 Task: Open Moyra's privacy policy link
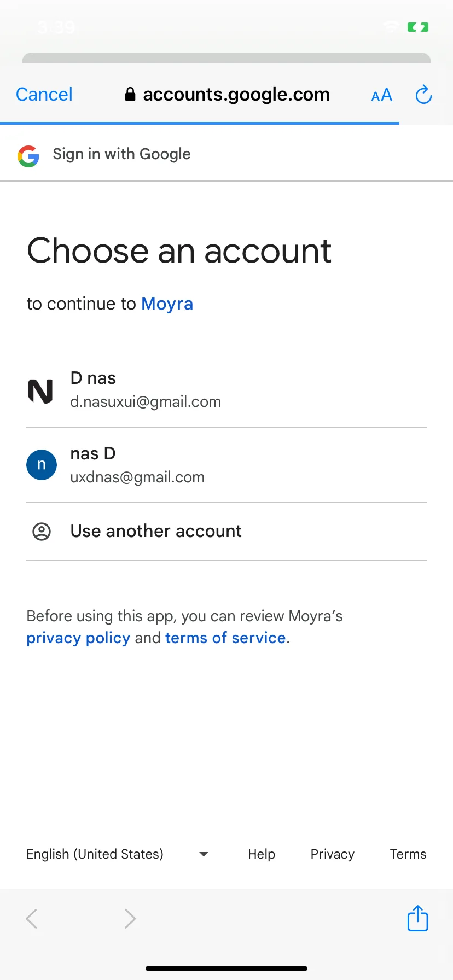[78, 638]
